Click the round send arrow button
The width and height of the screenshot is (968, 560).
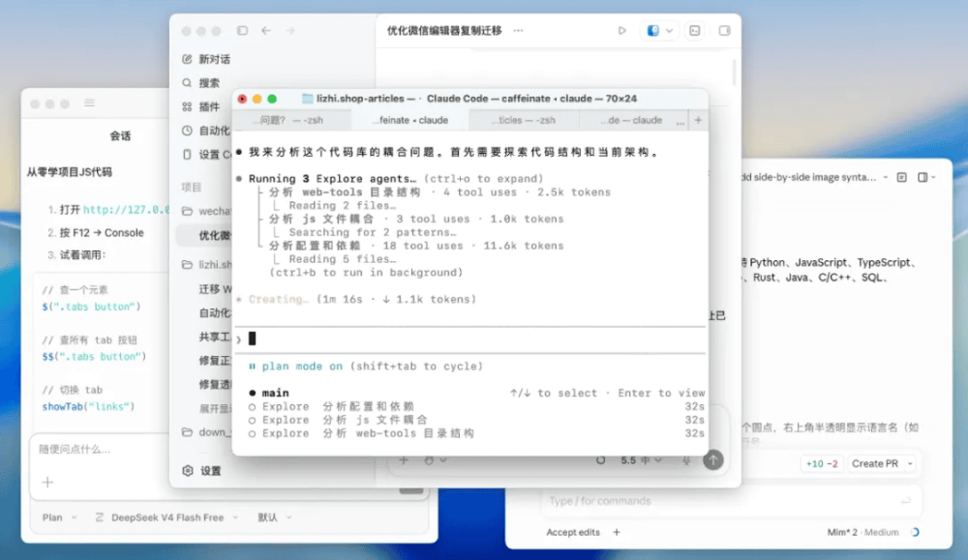(713, 460)
